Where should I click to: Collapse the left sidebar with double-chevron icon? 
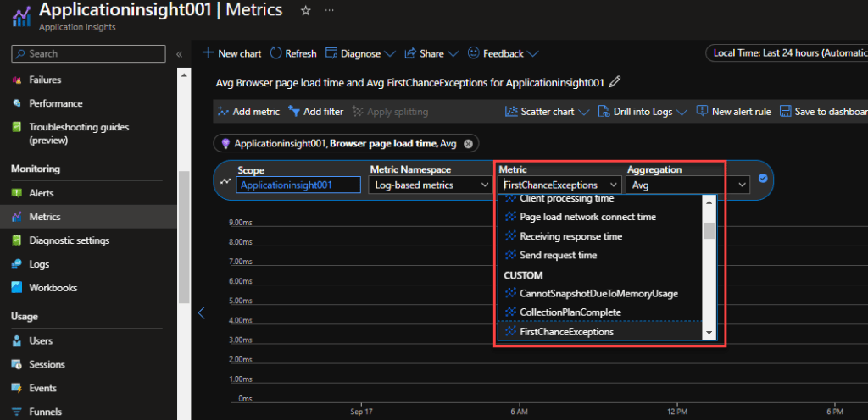click(x=179, y=54)
